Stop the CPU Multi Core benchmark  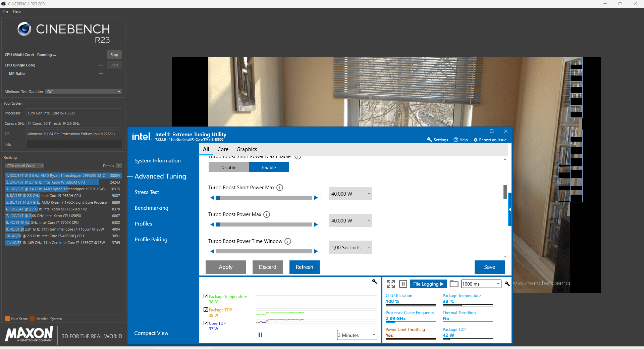(x=114, y=55)
